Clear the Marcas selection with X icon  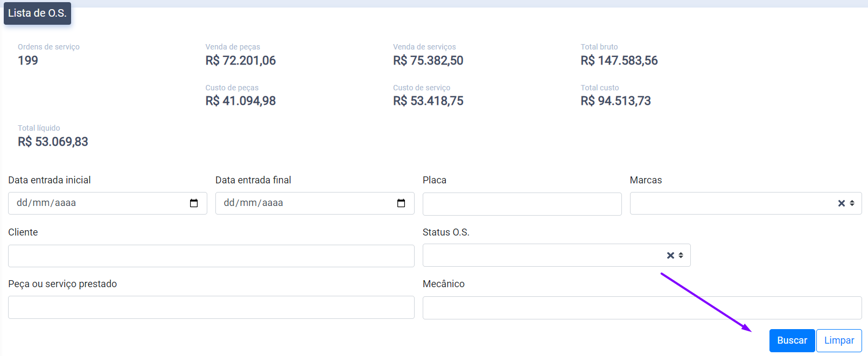coord(841,203)
